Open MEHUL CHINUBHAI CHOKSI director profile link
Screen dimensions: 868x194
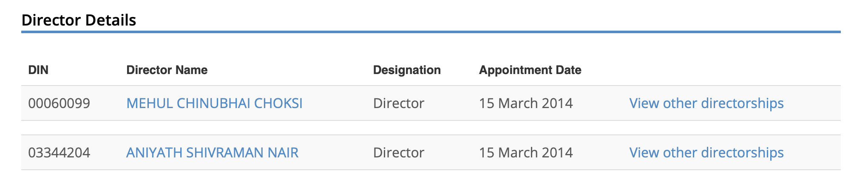tap(214, 103)
